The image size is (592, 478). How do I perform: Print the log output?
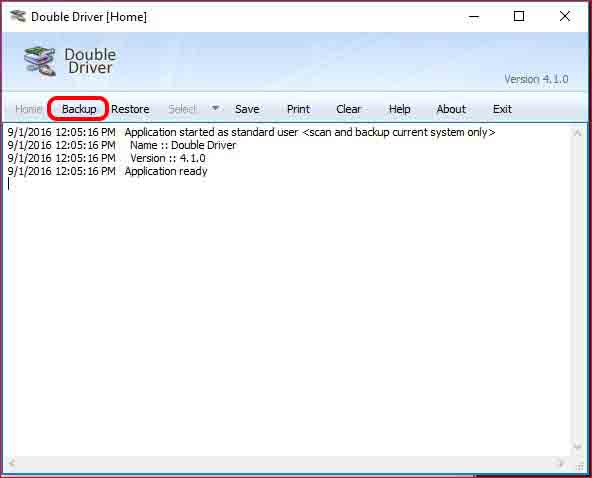[x=298, y=109]
